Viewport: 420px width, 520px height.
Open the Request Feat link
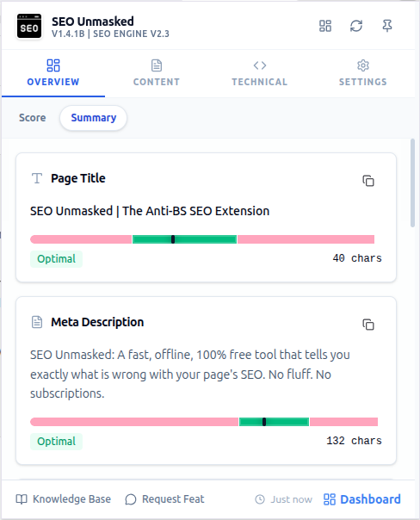point(164,499)
